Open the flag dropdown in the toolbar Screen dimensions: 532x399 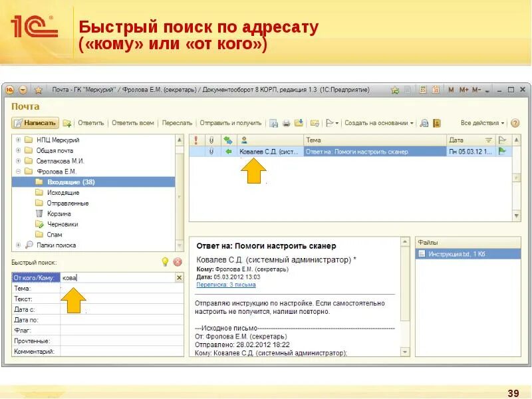tap(332, 123)
